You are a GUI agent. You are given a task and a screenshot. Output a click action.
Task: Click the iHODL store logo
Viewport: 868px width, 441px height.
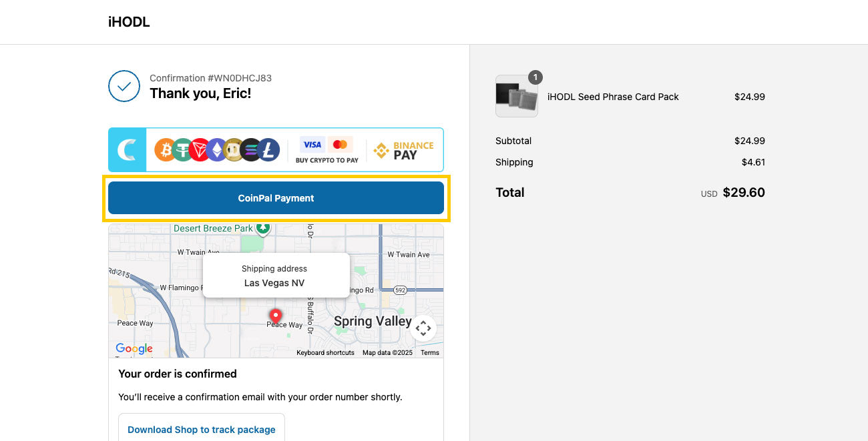pos(129,22)
